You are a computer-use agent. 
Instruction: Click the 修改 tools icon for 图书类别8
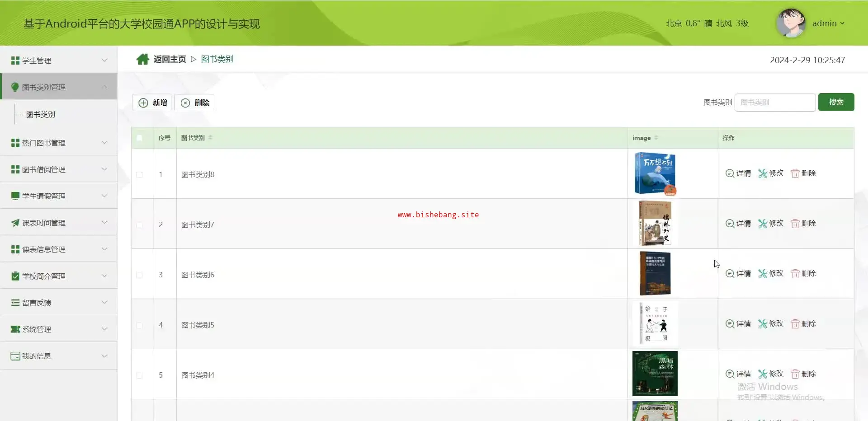point(763,173)
